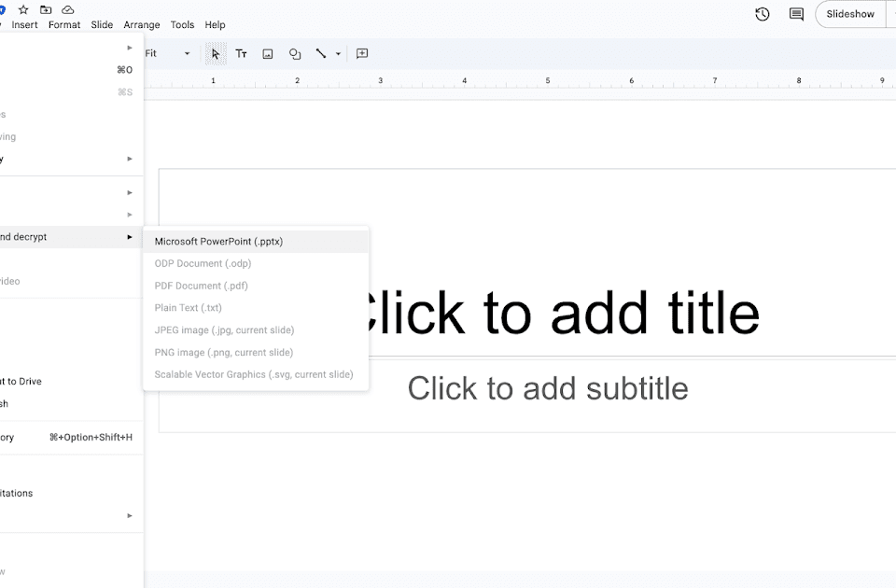
Task: Open the Tools menu
Action: [x=182, y=25]
